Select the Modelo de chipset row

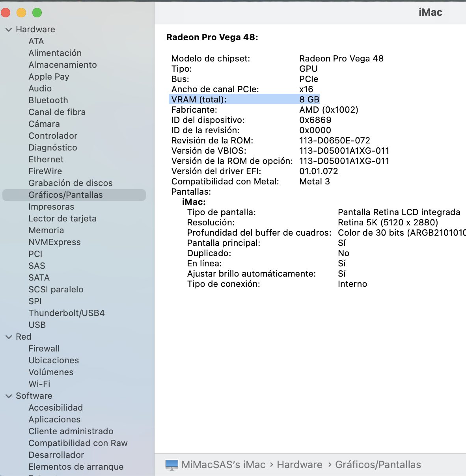[x=278, y=58]
